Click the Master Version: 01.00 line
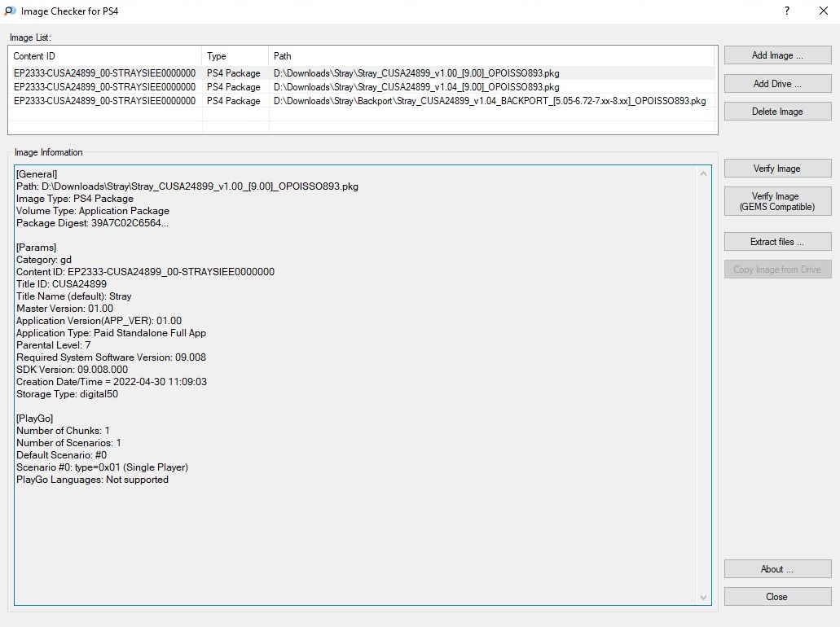This screenshot has height=627, width=840. [65, 309]
